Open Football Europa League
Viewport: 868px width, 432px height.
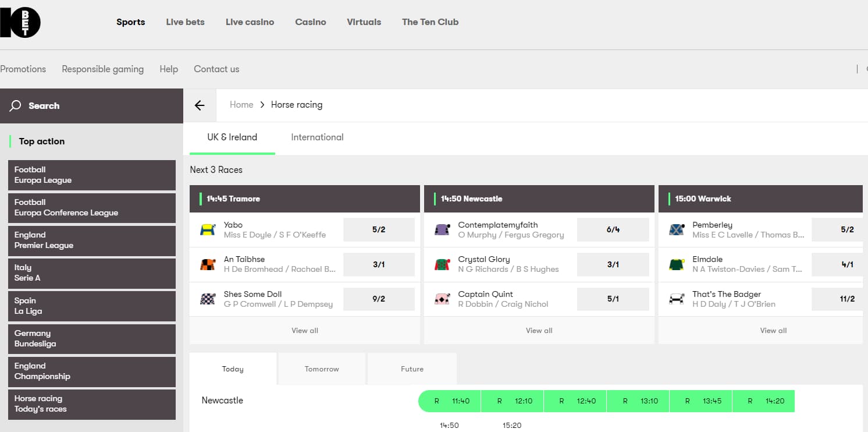(92, 175)
